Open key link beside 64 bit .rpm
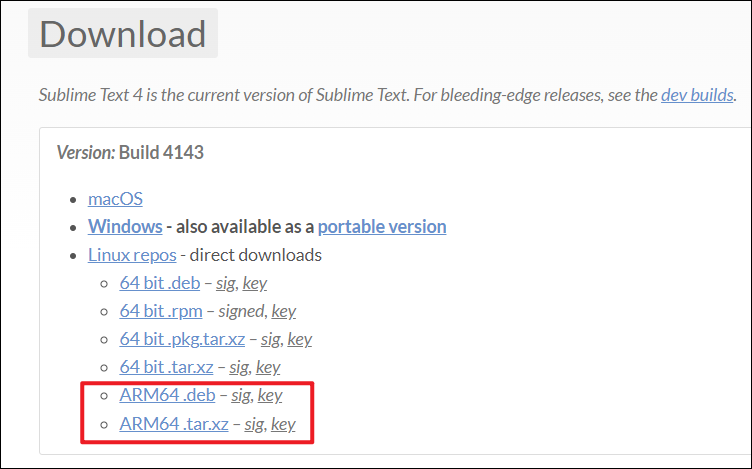Screen dimensions: 752x469 (x=283, y=312)
